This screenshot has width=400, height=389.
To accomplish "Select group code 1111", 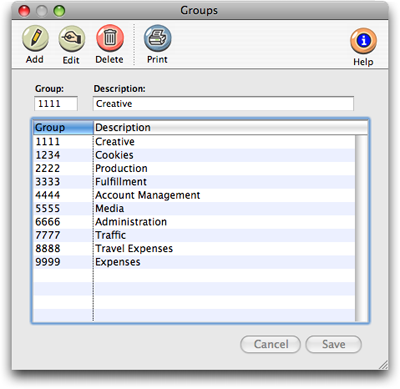I will (48, 142).
